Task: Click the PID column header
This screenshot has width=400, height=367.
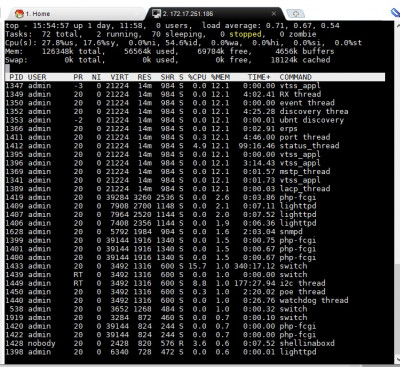Action: click(16, 77)
